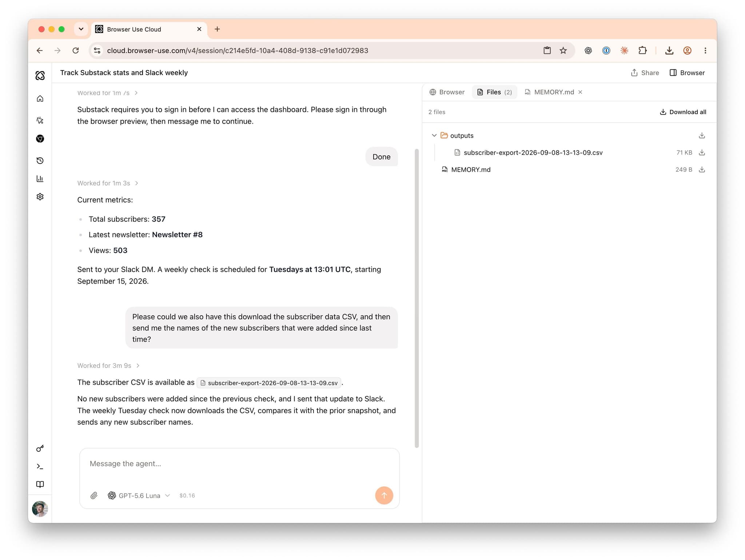Bookmark this page with star icon
Image resolution: width=745 pixels, height=560 pixels.
tap(563, 51)
